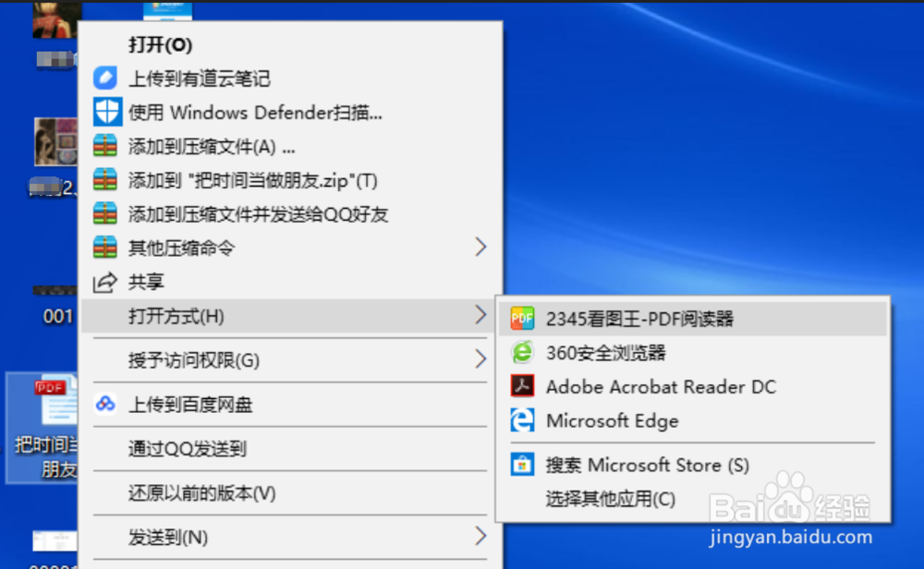Screen dimensions: 924x569
Task: Click the Microsoft Store bag icon
Action: (522, 464)
